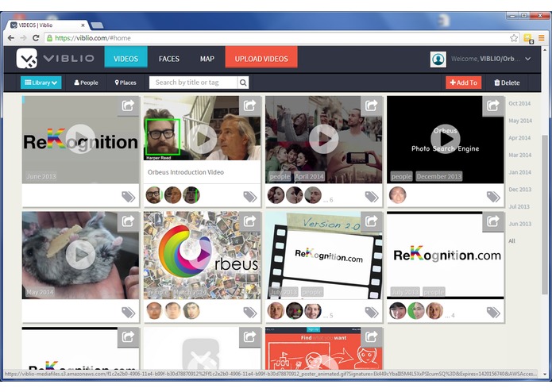Go back in browser history

click(x=11, y=38)
